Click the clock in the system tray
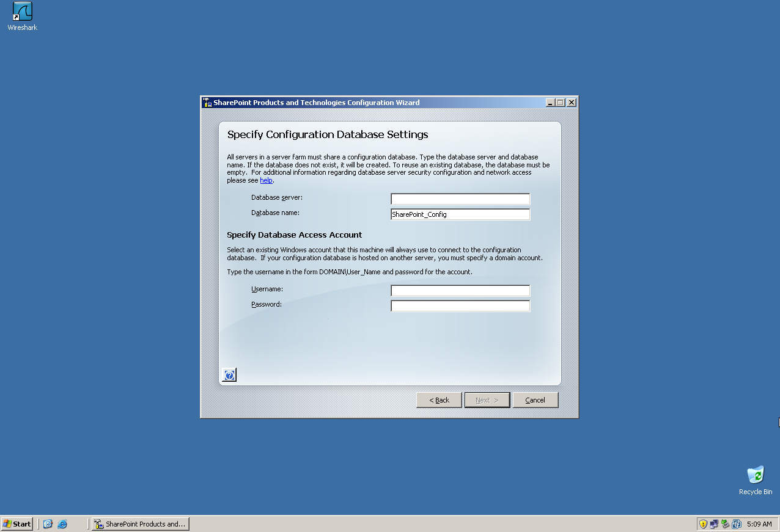The width and height of the screenshot is (780, 532). pyautogui.click(x=759, y=523)
